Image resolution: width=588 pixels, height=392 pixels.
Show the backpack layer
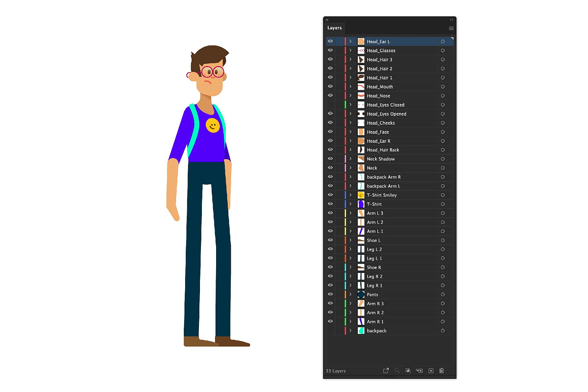pos(330,331)
